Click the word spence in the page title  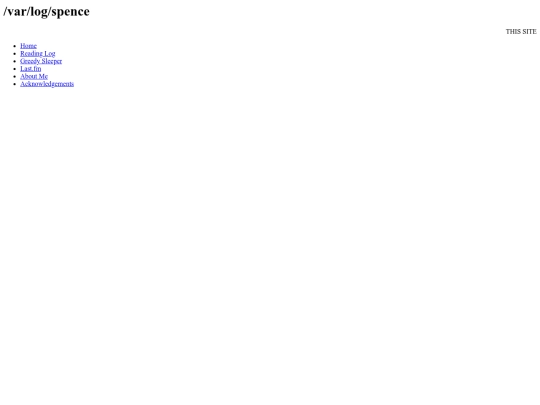click(x=71, y=11)
